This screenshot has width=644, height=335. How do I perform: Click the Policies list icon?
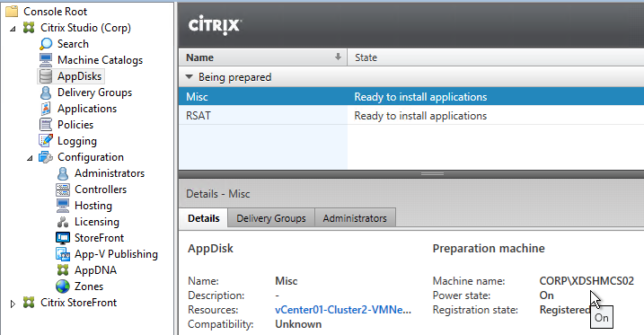46,125
